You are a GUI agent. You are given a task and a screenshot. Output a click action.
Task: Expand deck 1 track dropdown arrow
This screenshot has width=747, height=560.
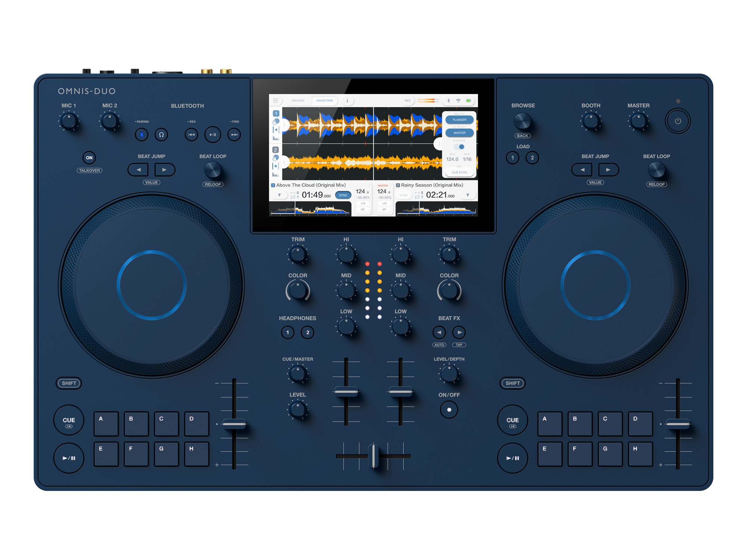coord(279,195)
